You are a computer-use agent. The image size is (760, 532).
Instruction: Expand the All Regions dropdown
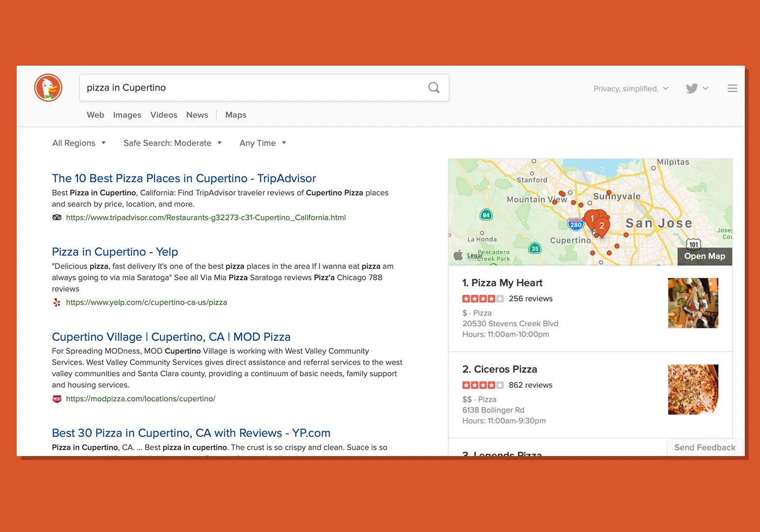(x=79, y=143)
